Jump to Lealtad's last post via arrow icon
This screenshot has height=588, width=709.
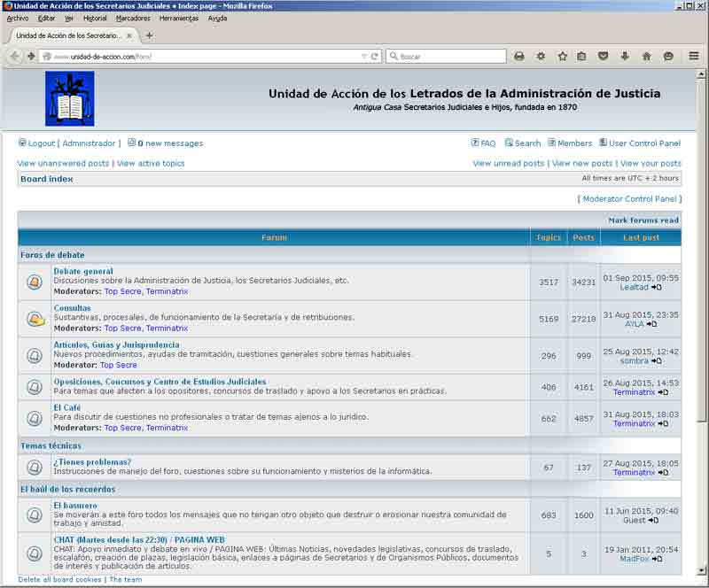(656, 287)
